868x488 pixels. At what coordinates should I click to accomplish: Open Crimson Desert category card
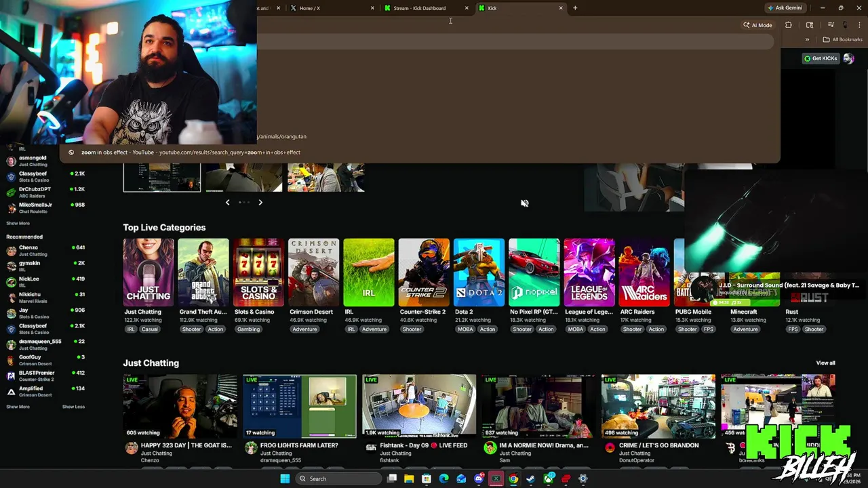pyautogui.click(x=313, y=272)
